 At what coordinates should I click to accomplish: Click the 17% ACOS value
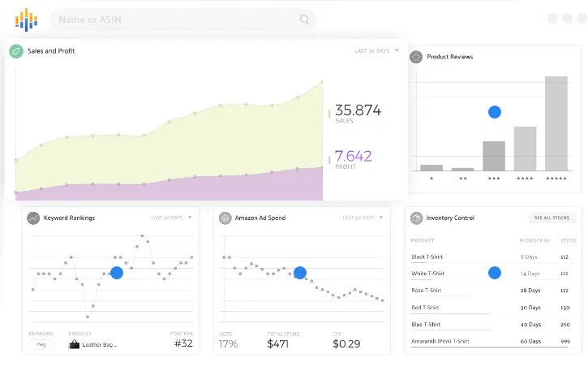(229, 343)
